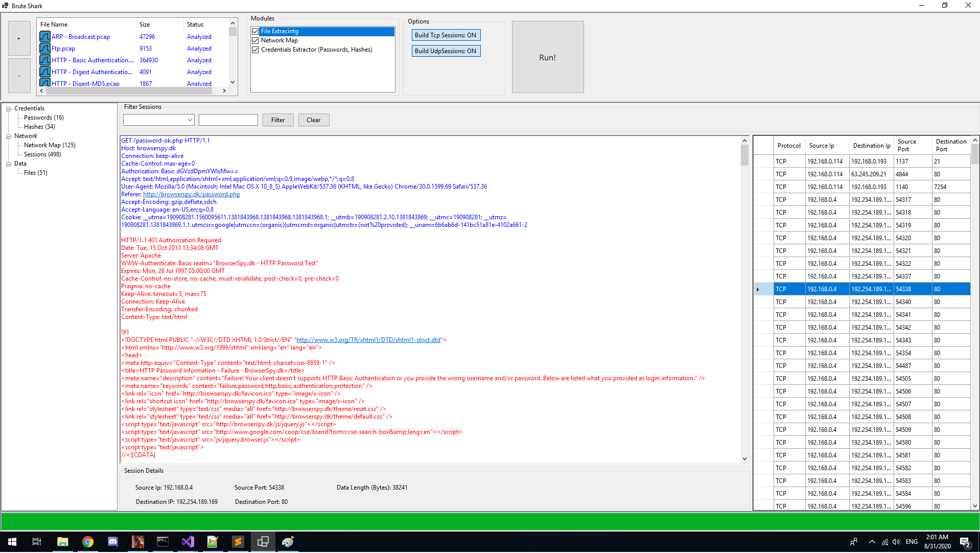Open Visual Studio from the taskbar
Viewport: 980px width, 553px height.
tap(188, 542)
